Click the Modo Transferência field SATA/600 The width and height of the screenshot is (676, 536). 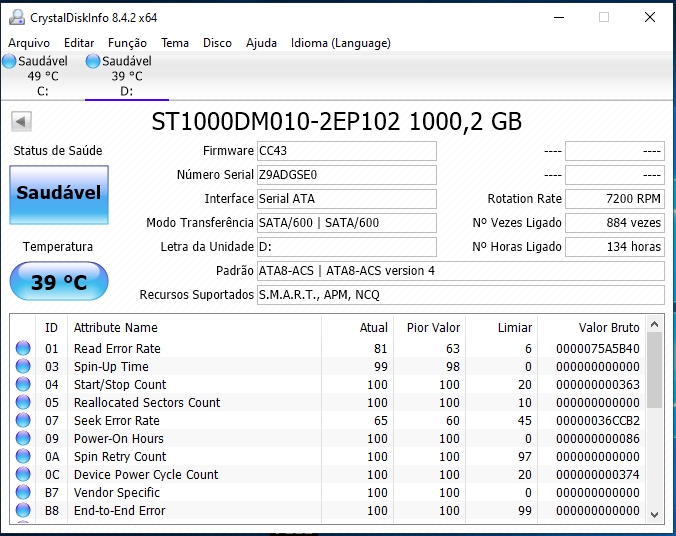pos(347,223)
